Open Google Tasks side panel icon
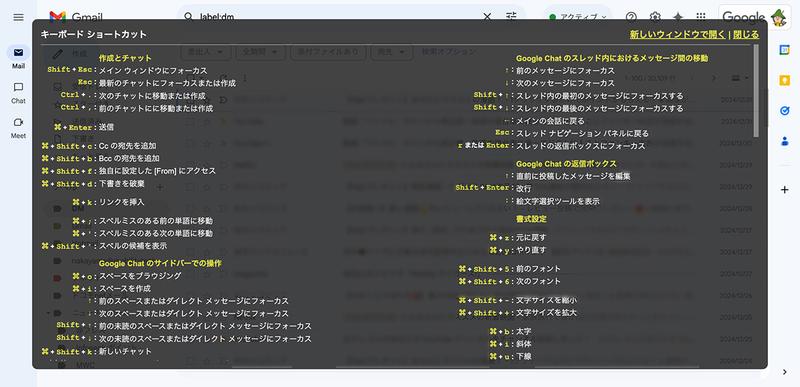The width and height of the screenshot is (800, 387). (785, 111)
